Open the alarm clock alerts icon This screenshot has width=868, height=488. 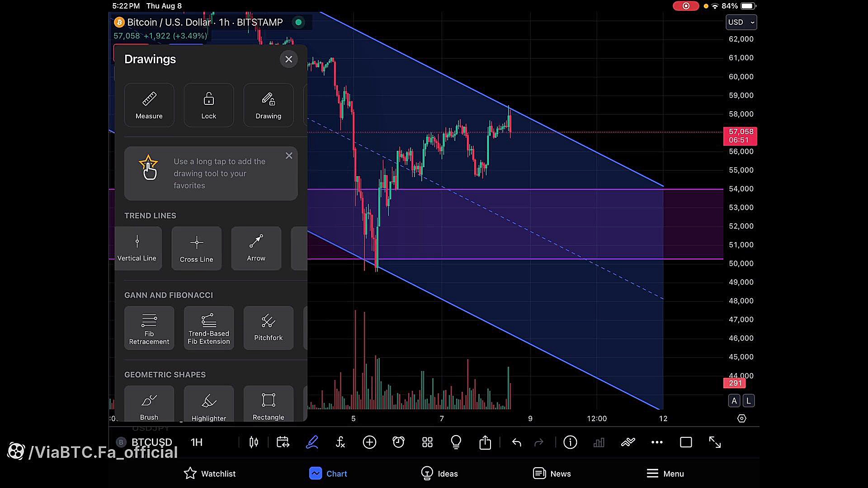398,442
